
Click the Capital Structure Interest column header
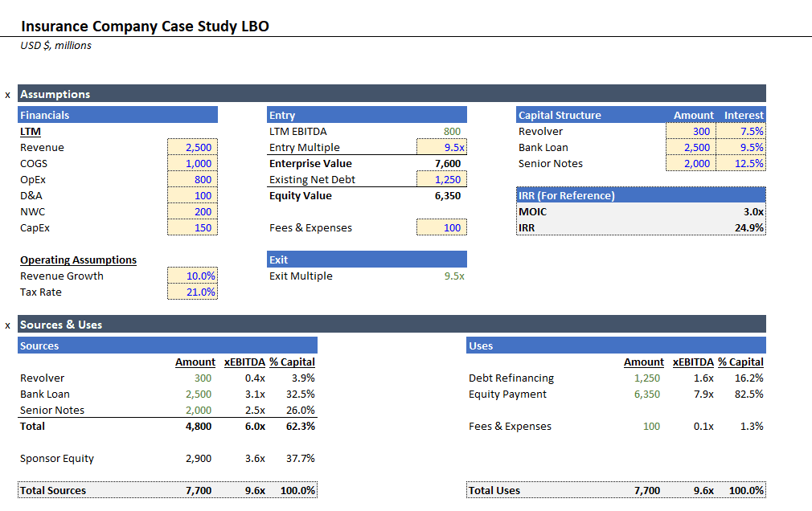click(744, 115)
